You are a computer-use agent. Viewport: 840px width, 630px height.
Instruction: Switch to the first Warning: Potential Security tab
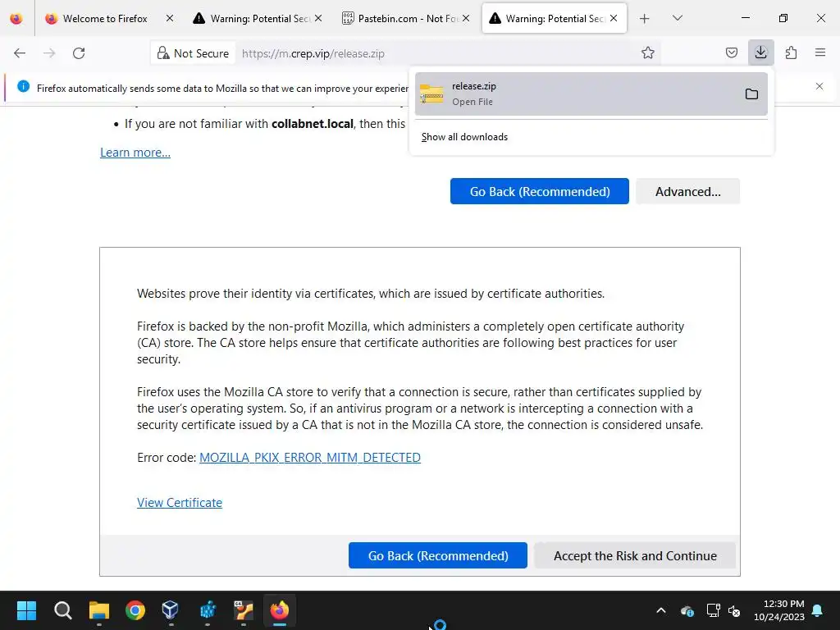tap(252, 19)
